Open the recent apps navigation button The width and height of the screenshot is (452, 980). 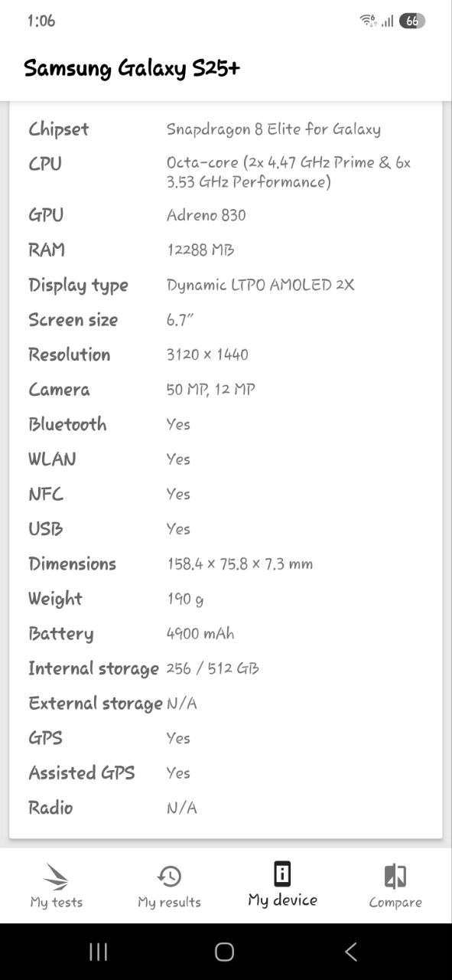pyautogui.click(x=98, y=952)
